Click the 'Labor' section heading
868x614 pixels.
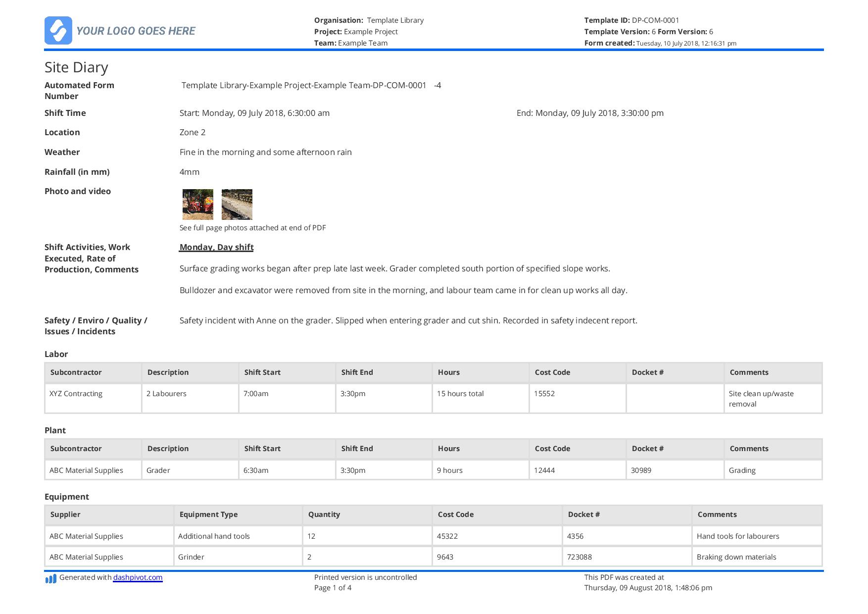(x=56, y=354)
